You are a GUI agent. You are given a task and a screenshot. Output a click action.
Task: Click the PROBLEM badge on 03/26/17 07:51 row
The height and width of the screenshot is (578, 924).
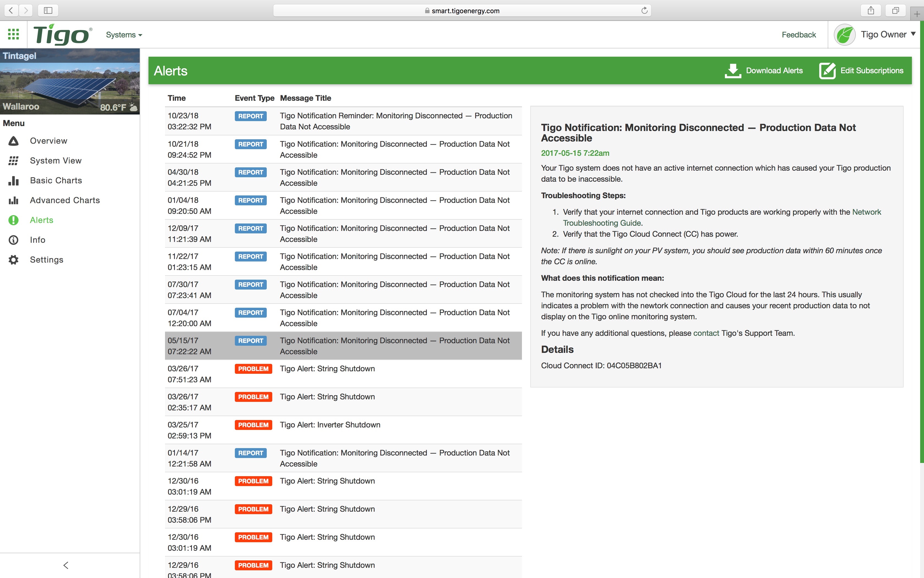pos(253,369)
